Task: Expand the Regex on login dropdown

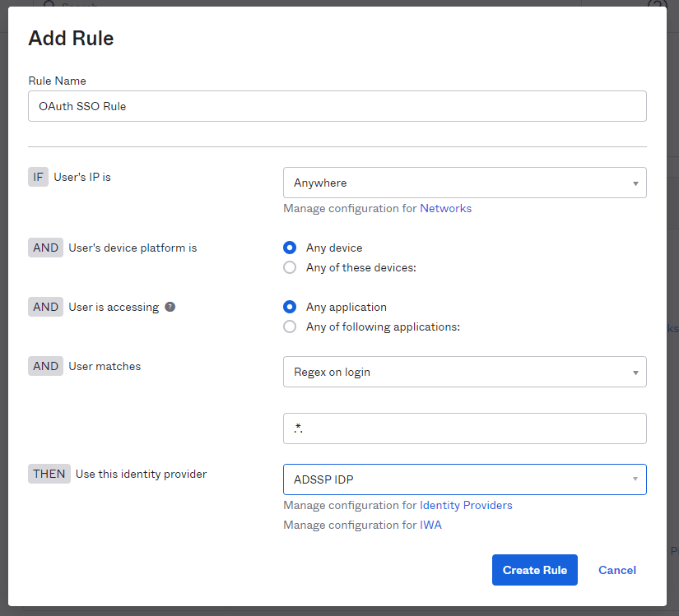Action: click(x=464, y=372)
